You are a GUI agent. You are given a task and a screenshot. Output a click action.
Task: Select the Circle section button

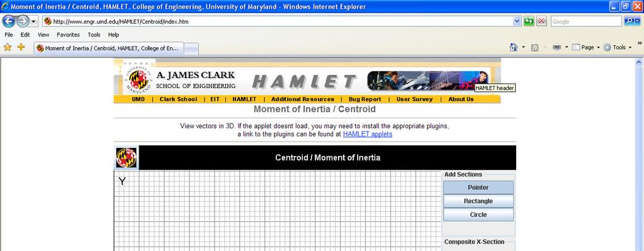(478, 215)
